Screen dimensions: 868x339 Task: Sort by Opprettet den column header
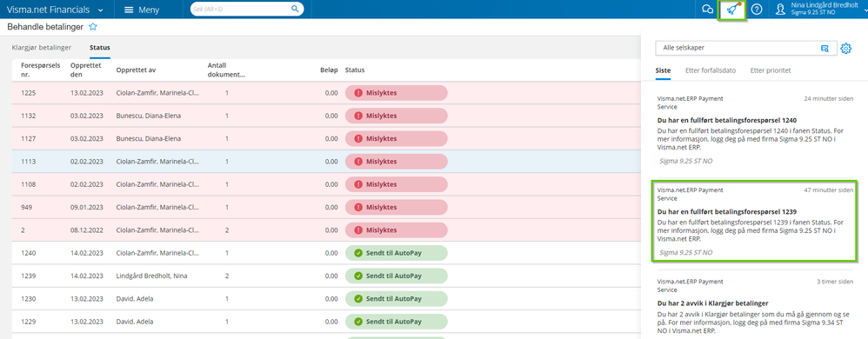[86, 70]
